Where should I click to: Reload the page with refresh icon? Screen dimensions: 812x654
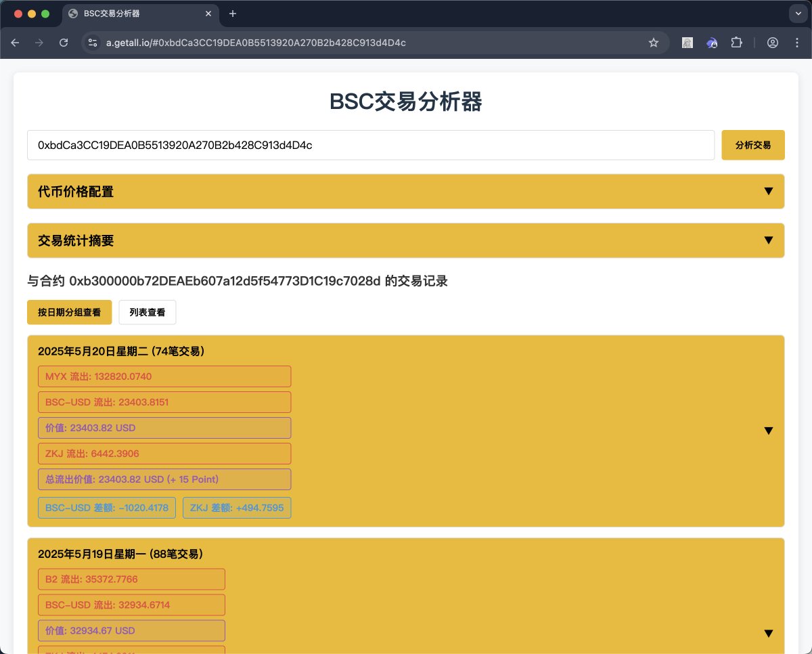point(64,43)
